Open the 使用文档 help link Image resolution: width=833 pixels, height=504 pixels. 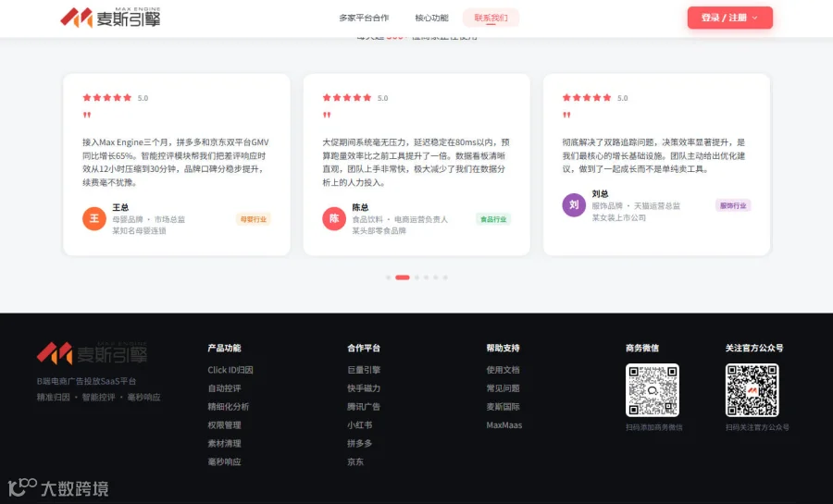[x=504, y=370]
